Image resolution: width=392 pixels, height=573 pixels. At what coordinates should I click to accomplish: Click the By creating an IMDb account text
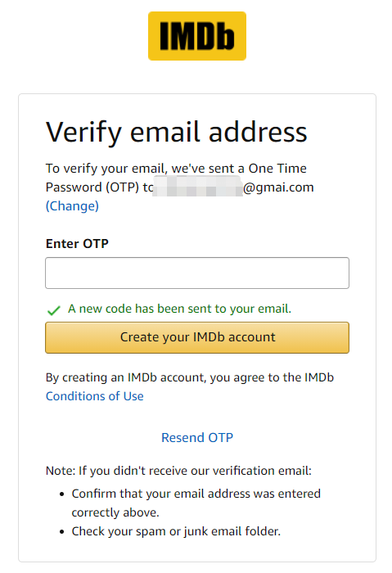click(190, 377)
